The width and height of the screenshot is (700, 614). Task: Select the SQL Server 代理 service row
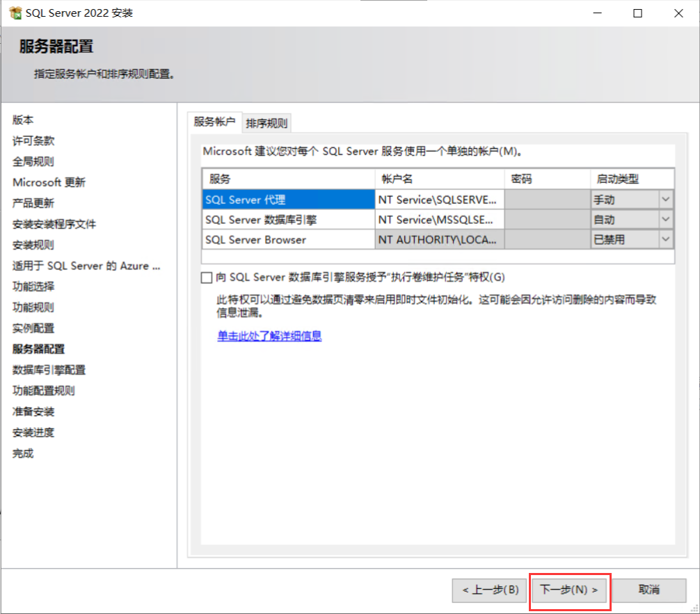tap(288, 200)
